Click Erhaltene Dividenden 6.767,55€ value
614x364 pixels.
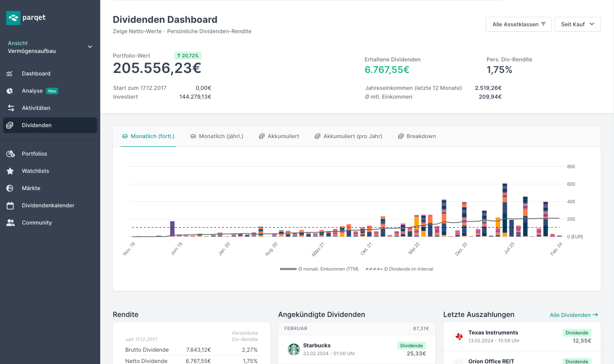387,70
